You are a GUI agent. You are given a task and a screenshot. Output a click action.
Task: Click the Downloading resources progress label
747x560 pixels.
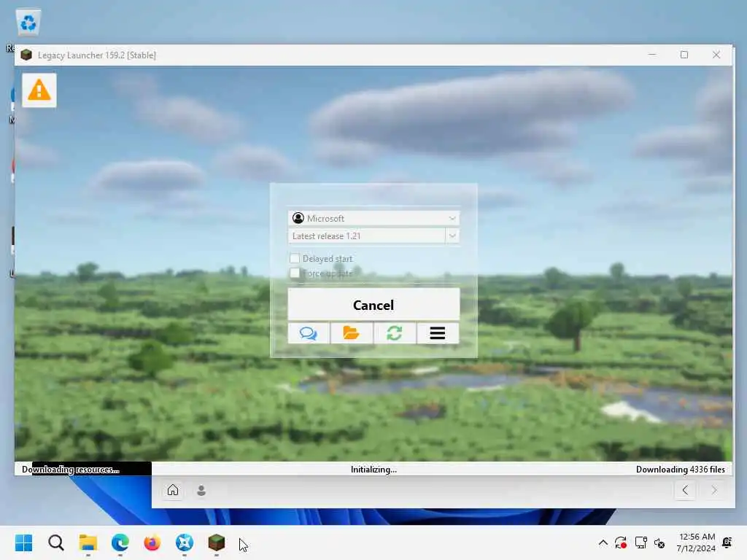click(x=71, y=469)
